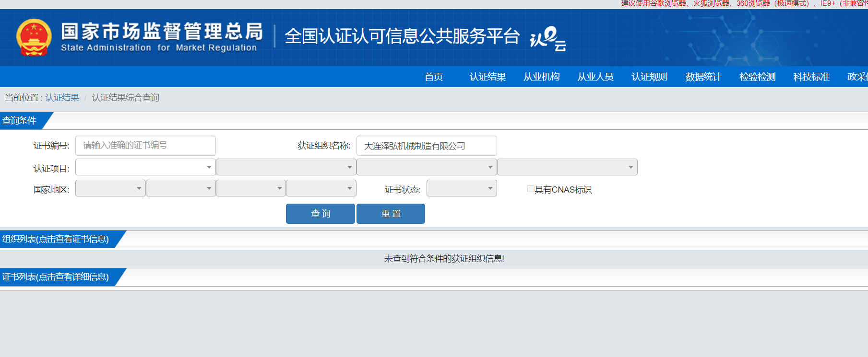The width and height of the screenshot is (868, 357).
Task: Click 未查到符合条件的获证组织信息 message
Action: 444,259
